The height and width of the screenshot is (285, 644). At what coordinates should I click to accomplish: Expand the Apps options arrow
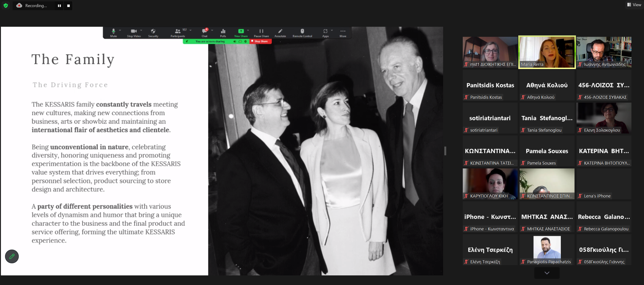point(332,30)
